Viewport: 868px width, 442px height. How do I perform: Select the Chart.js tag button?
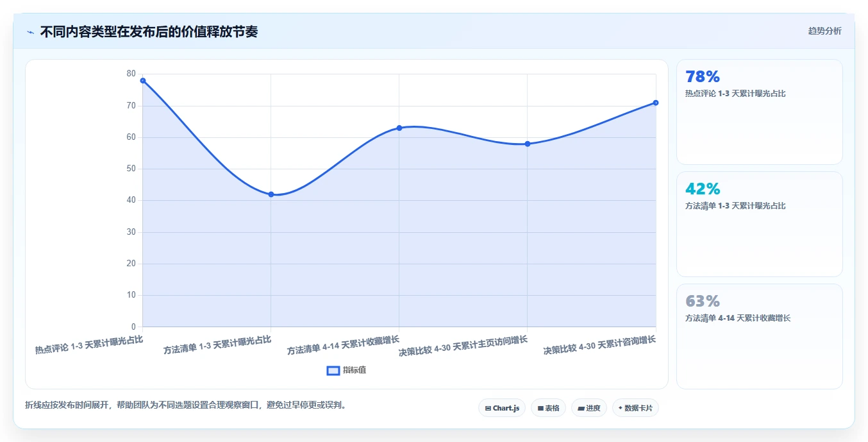(502, 408)
